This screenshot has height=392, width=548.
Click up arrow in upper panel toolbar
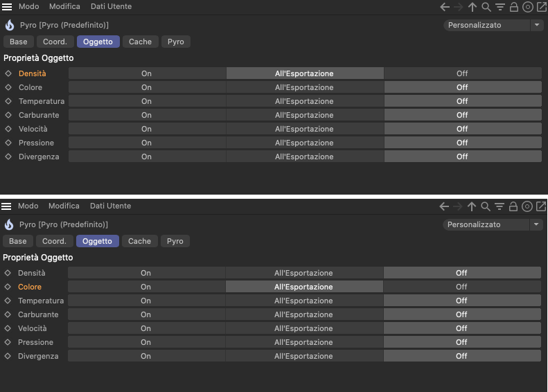(x=472, y=7)
